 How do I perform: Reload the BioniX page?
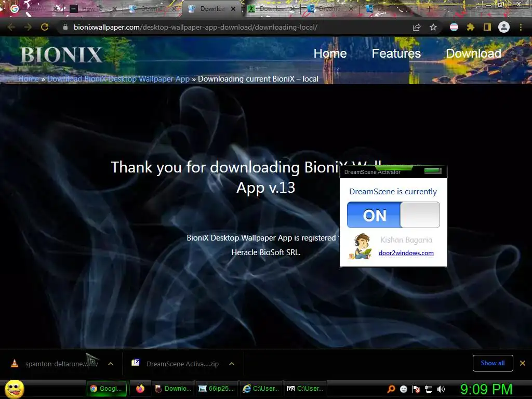(45, 27)
